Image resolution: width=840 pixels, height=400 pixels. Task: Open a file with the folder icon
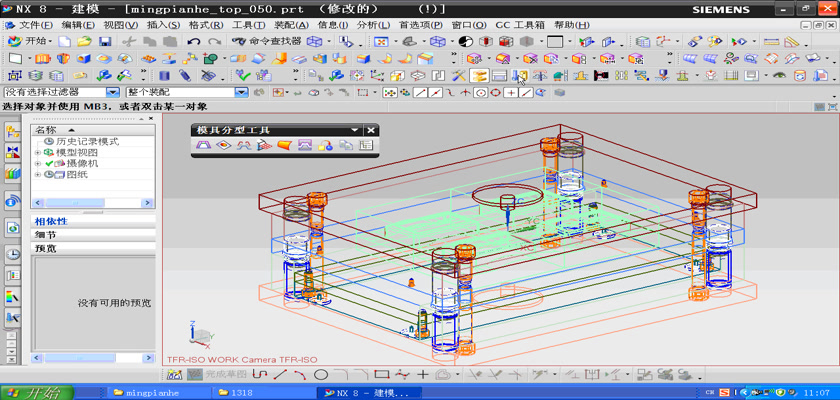tap(84, 41)
